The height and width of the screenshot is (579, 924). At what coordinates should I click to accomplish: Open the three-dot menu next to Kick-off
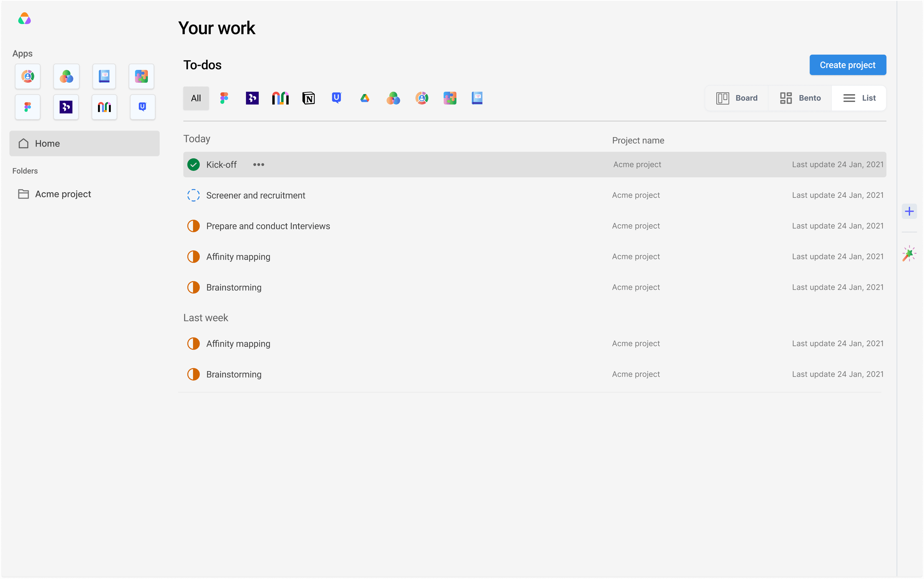[x=258, y=164]
